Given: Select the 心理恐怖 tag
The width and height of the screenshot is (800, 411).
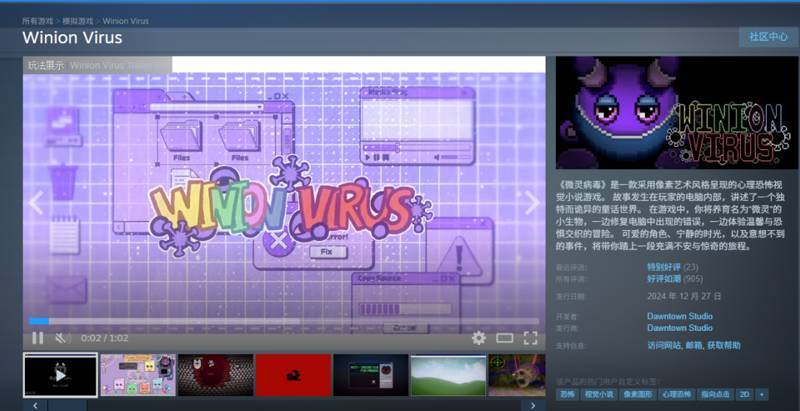Looking at the screenshot, I should coord(677,394).
